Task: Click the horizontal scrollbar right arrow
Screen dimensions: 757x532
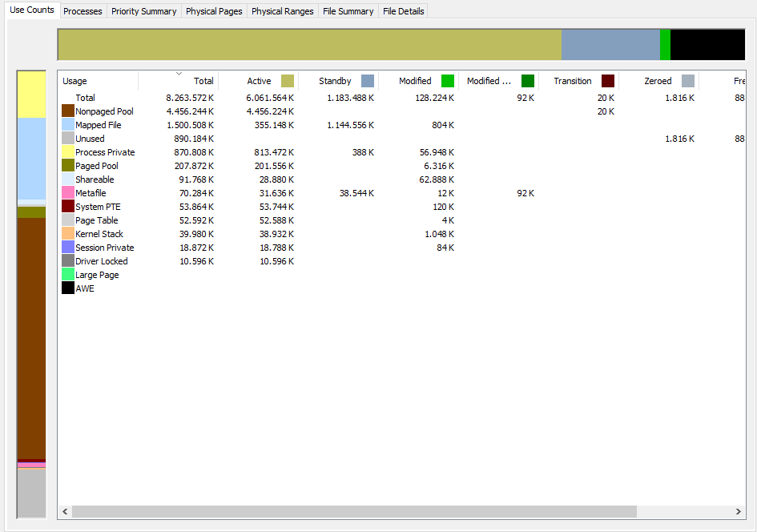Action: (738, 511)
